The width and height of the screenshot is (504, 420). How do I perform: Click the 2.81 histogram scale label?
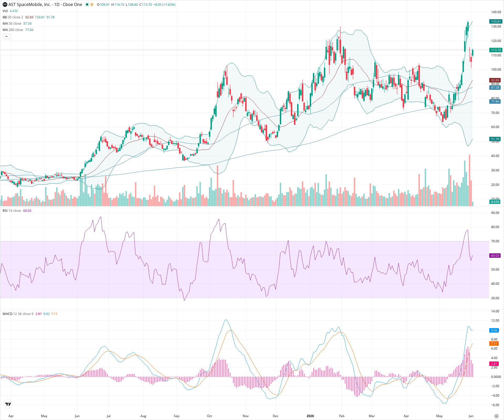tap(494, 364)
